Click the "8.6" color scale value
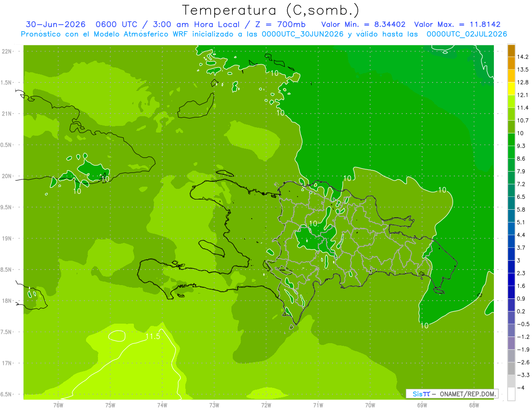The width and height of the screenshot is (532, 411). pos(521,159)
